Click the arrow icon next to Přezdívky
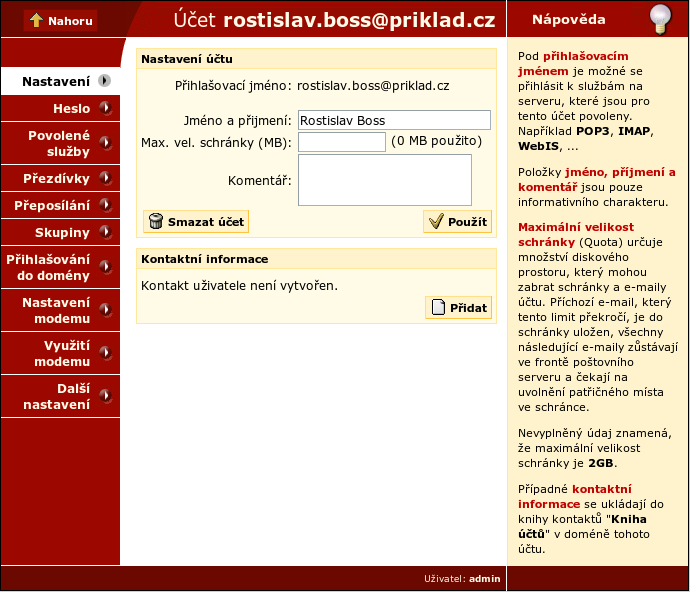The height and width of the screenshot is (592, 690). point(105,178)
